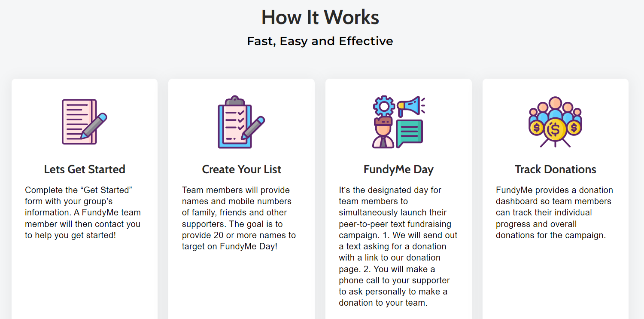Select the Lets Get Started title
Image resolution: width=644 pixels, height=319 pixels.
tap(85, 169)
